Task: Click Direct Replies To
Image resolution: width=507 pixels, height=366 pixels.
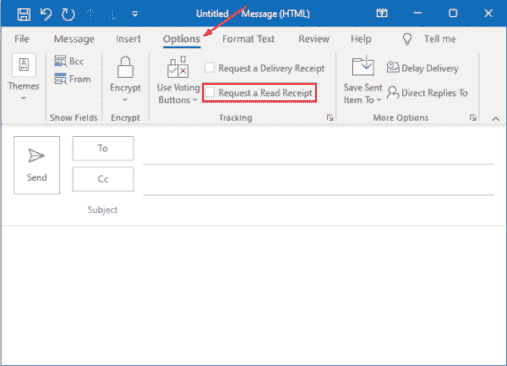Action: tap(427, 93)
